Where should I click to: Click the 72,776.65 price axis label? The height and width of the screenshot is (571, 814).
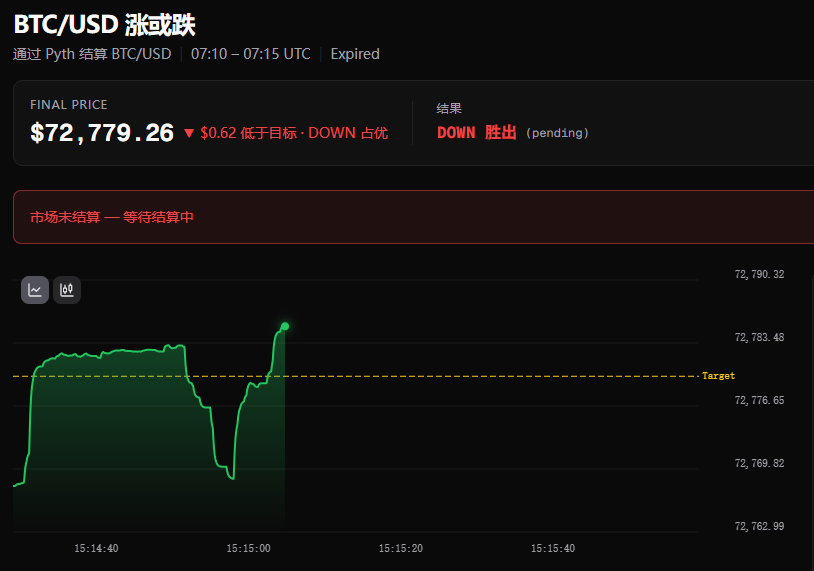coord(759,400)
